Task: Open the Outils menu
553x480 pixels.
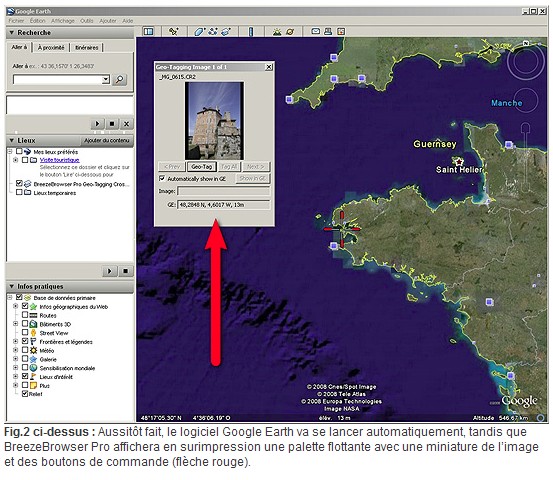Action: point(87,21)
